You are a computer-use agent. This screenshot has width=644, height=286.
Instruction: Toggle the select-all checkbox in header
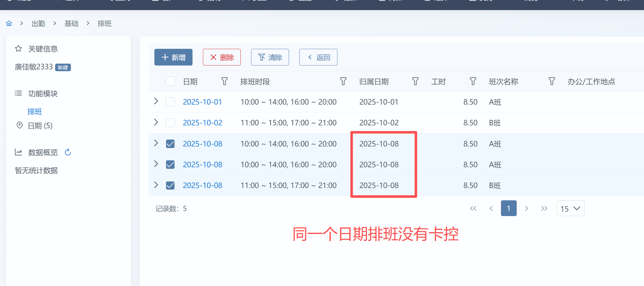170,81
